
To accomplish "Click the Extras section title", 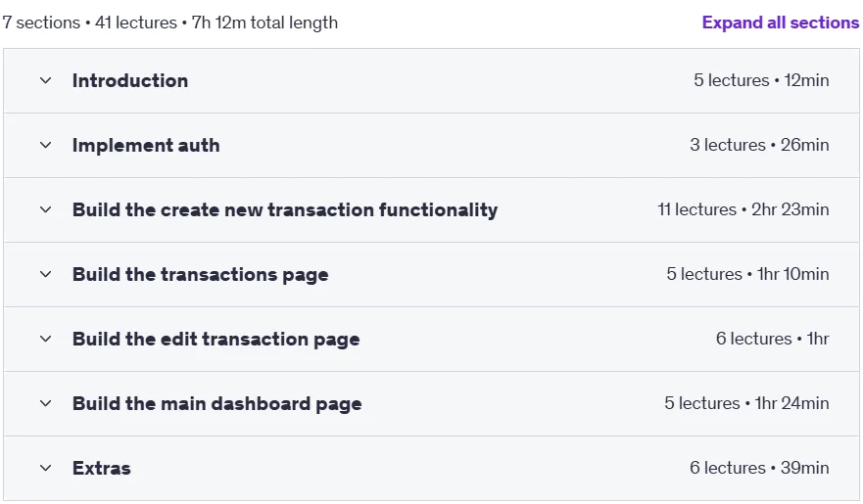I will tap(102, 468).
